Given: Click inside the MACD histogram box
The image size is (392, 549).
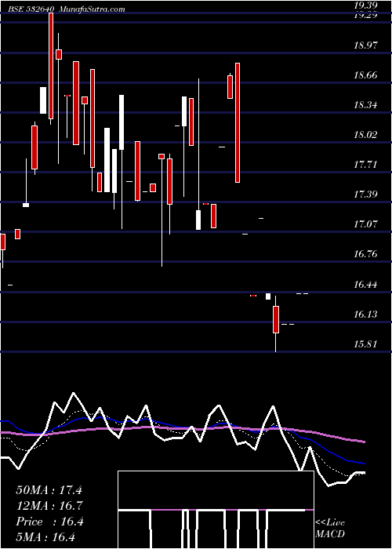Looking at the screenshot, I should (x=216, y=510).
